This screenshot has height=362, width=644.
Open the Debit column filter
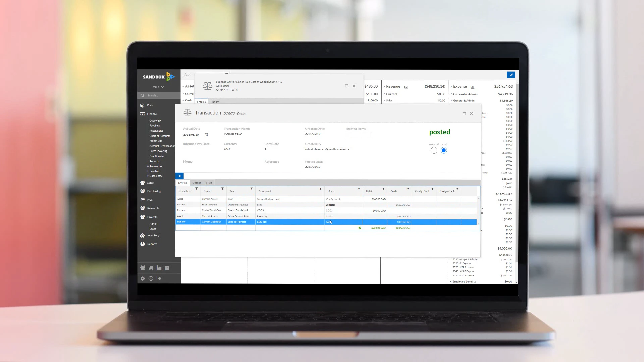click(383, 189)
